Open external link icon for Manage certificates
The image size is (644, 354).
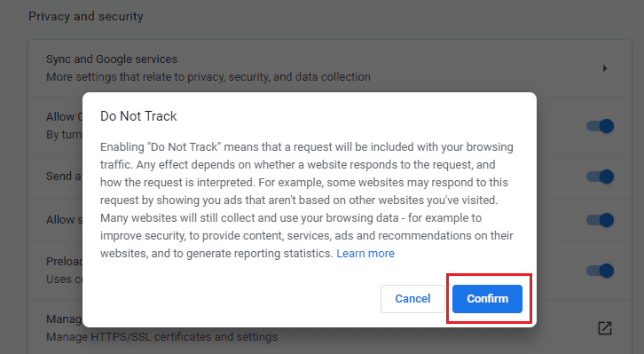tap(605, 328)
